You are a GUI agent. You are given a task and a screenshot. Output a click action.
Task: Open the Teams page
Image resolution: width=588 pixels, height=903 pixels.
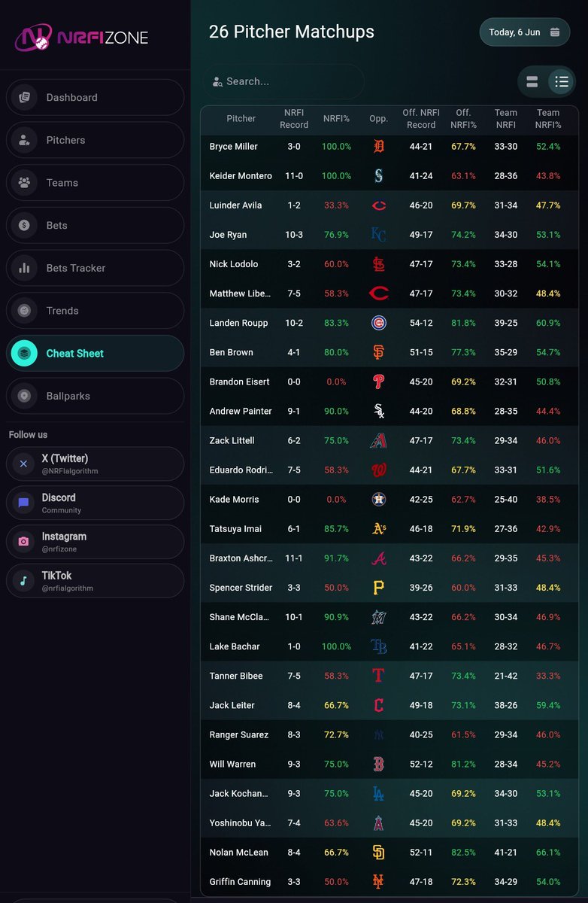(x=95, y=183)
